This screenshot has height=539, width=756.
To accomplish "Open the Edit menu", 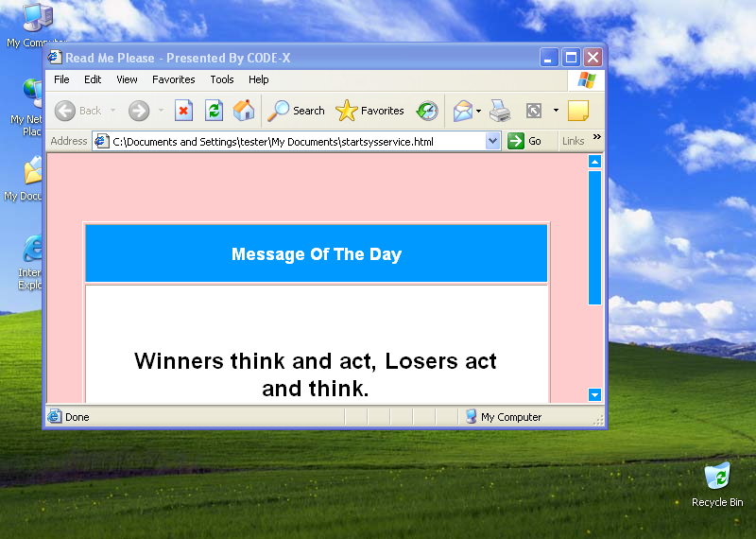I will pyautogui.click(x=93, y=79).
